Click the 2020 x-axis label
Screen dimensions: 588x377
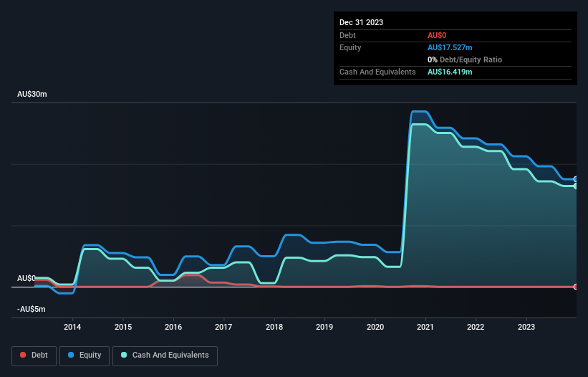point(375,327)
